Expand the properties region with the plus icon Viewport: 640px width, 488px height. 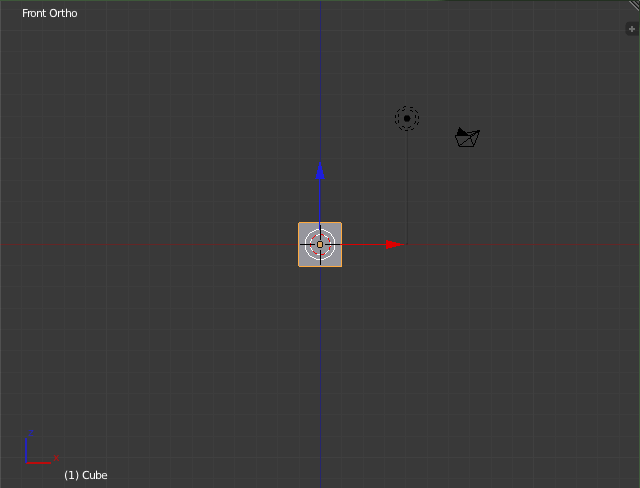631,29
